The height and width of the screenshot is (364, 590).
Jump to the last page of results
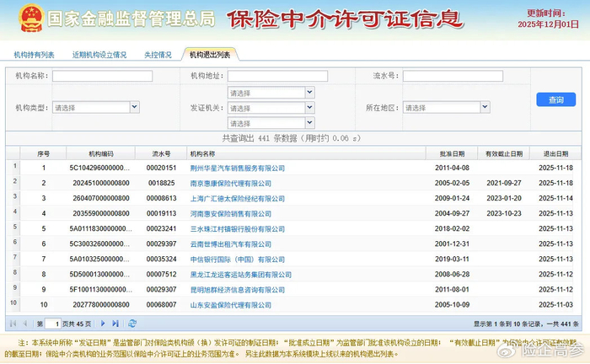(115, 323)
